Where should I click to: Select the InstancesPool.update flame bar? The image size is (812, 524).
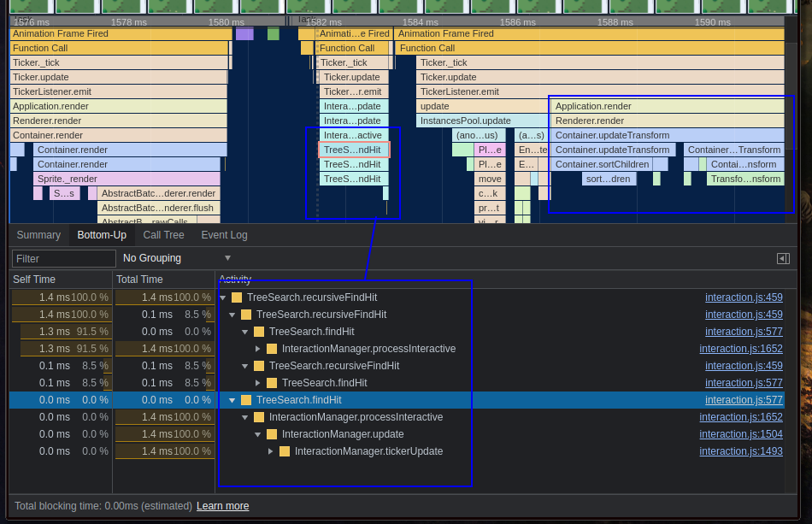tap(481, 121)
